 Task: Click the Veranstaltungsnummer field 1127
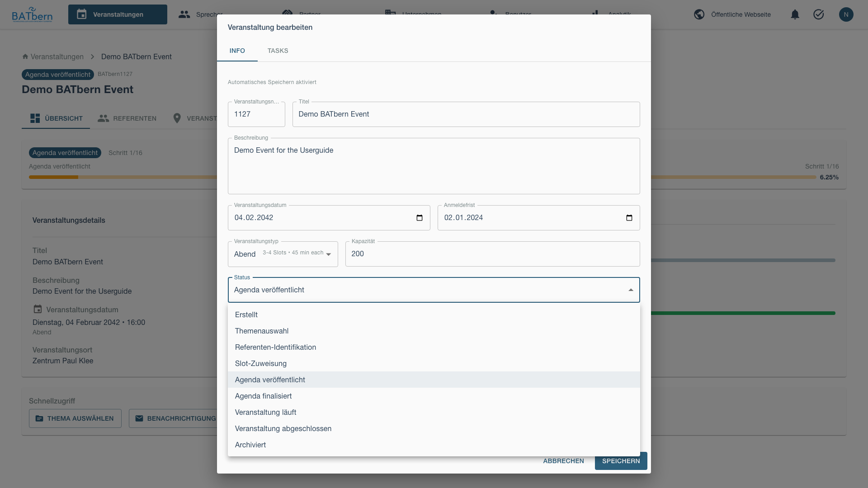[256, 114]
